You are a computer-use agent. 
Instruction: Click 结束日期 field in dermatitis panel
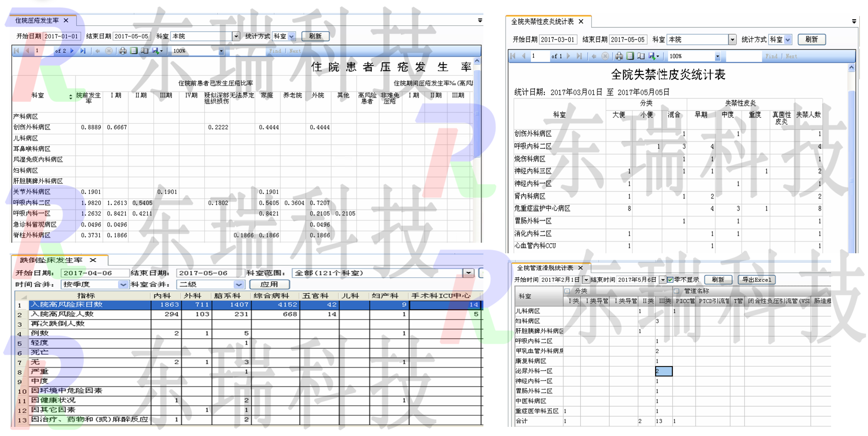click(x=628, y=39)
